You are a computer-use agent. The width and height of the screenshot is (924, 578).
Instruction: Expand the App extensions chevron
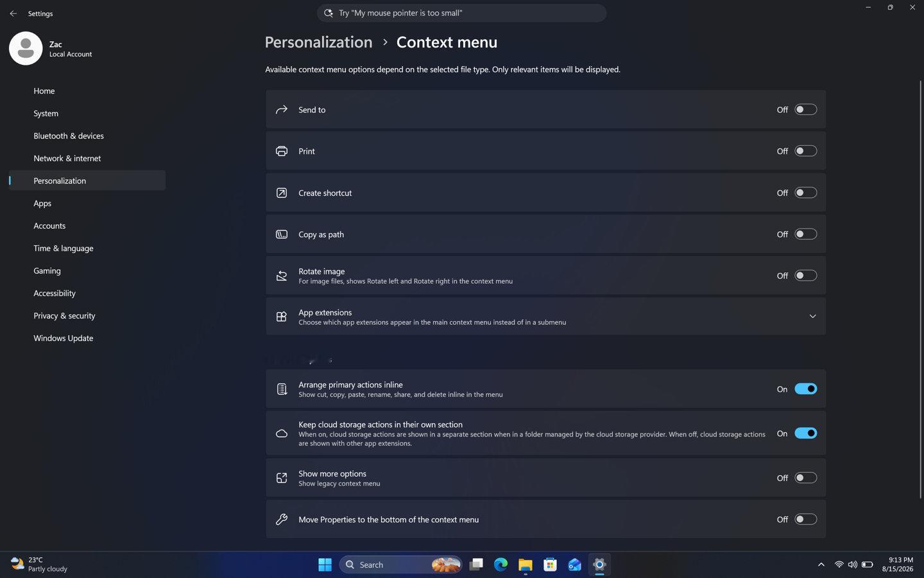click(x=812, y=317)
